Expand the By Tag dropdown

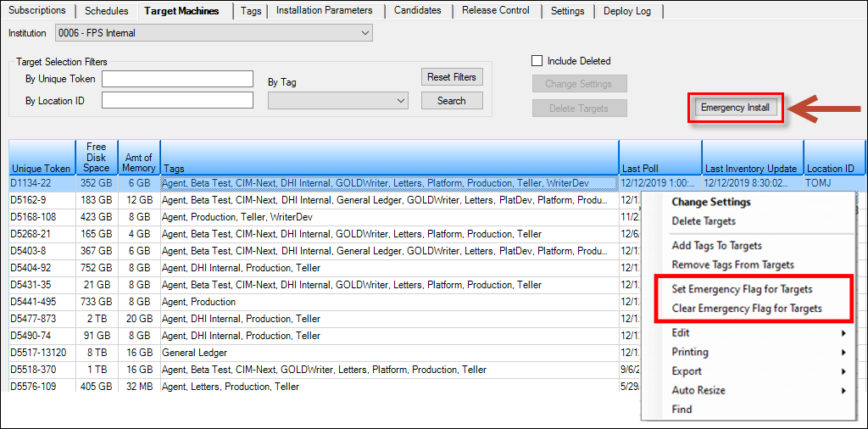coord(338,101)
